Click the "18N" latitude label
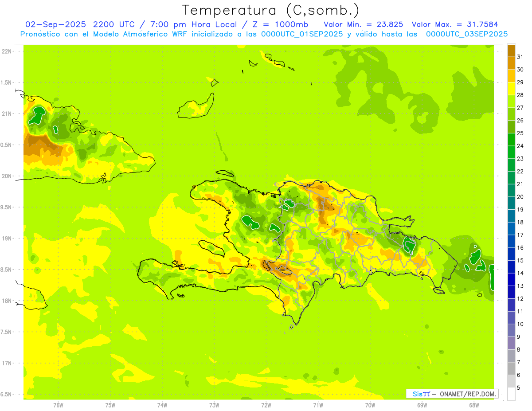532x411 pixels. click(7, 301)
